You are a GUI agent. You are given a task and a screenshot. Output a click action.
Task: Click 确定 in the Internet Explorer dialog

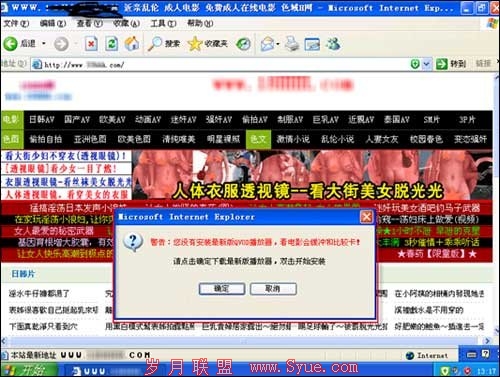(222, 289)
